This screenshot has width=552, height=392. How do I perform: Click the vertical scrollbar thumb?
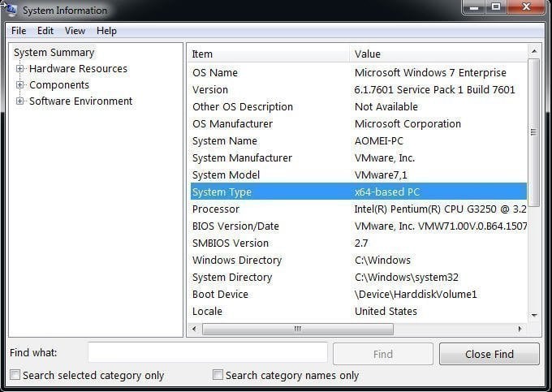[534, 132]
